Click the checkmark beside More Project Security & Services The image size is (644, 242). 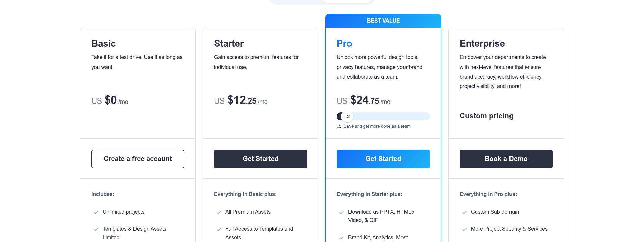click(x=464, y=229)
